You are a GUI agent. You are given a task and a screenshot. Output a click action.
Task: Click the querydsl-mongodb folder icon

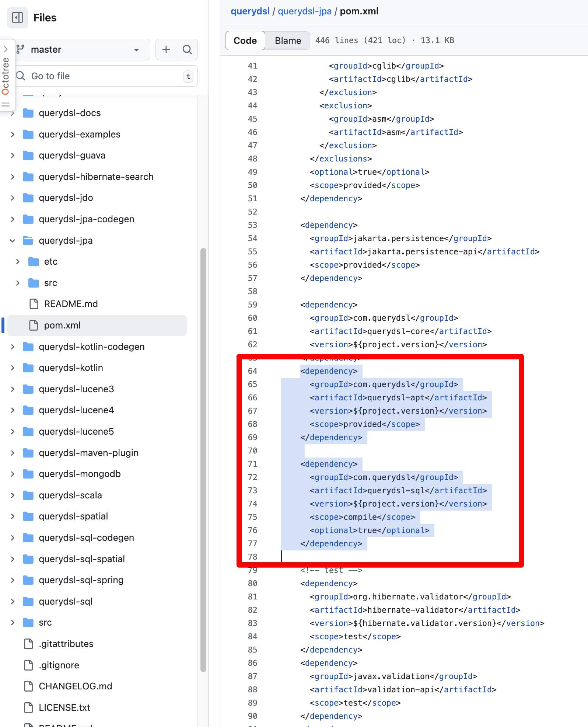(x=28, y=474)
